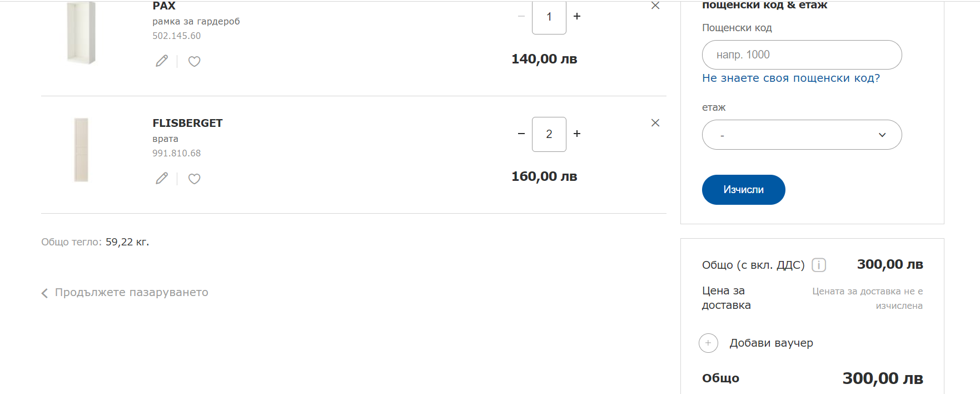
Task: Open the PAX wardrobe frame thumbnail
Action: (x=81, y=32)
